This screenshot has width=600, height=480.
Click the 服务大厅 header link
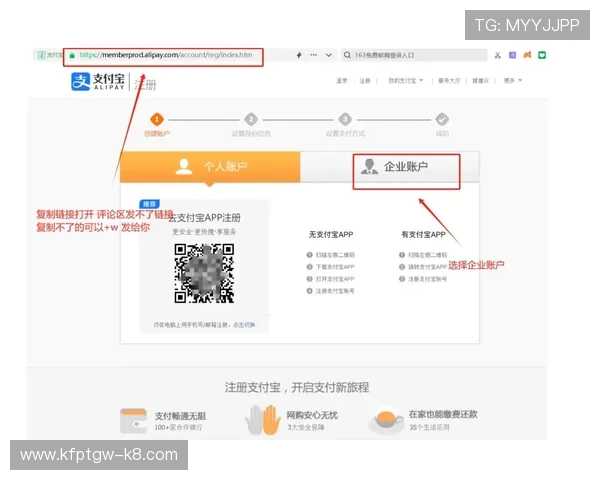pos(449,81)
